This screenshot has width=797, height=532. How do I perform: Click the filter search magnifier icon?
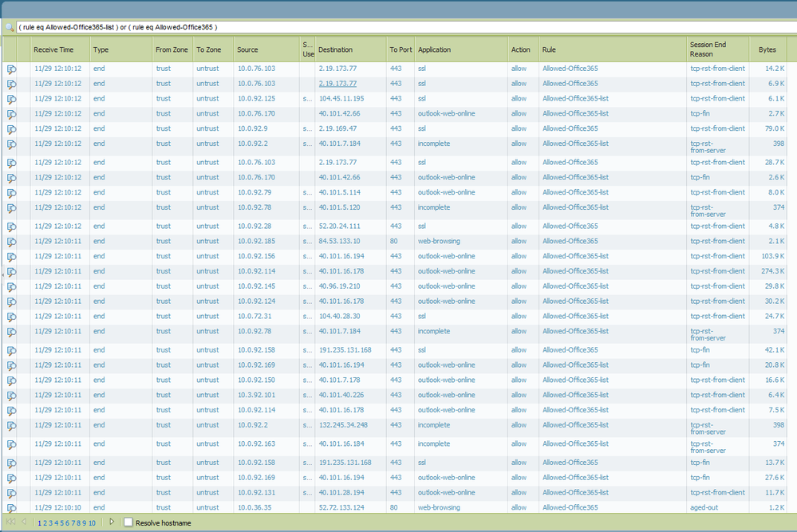coord(9,26)
